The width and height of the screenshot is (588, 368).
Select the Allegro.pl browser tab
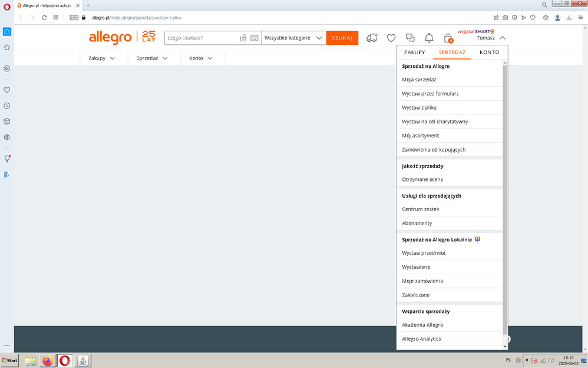[x=48, y=5]
